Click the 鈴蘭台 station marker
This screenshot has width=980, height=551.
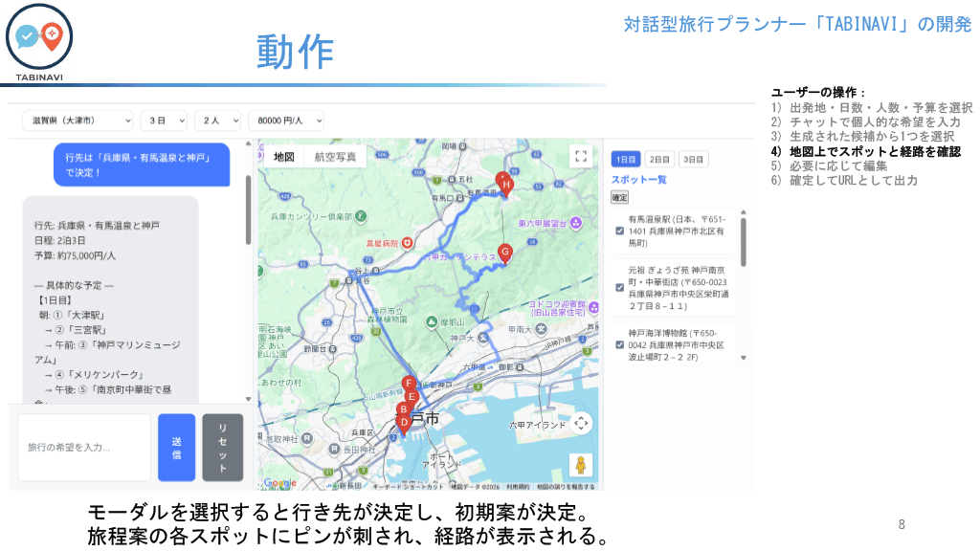coord(332,349)
